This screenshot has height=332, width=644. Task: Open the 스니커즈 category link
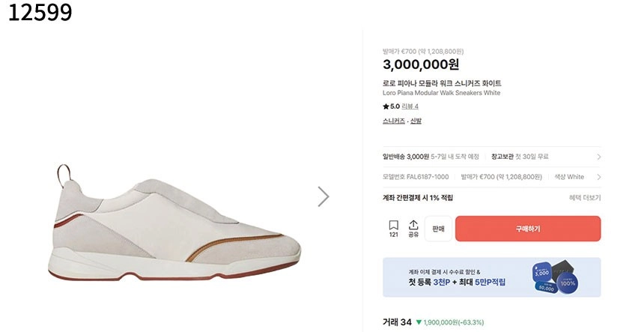[394, 121]
